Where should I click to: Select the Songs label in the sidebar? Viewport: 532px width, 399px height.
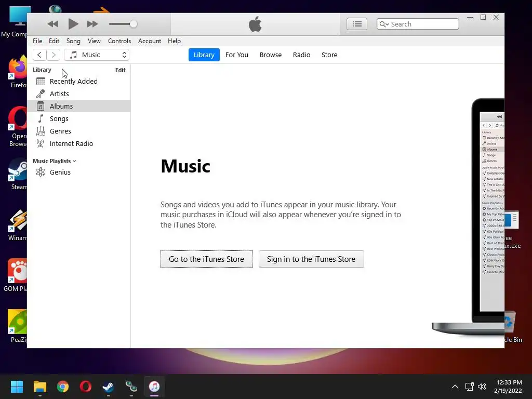59,119
